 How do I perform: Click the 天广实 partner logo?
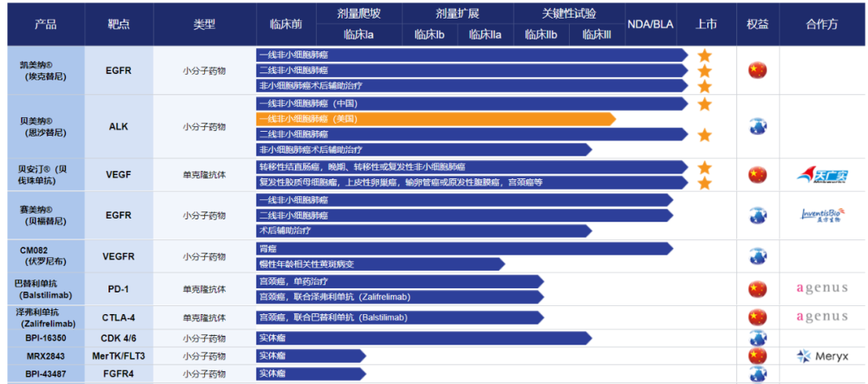[x=823, y=175]
